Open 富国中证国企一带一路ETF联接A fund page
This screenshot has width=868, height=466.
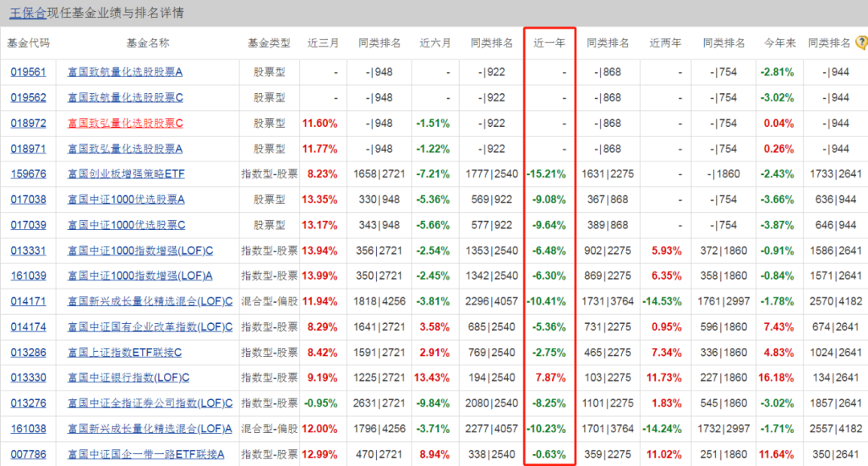click(145, 454)
